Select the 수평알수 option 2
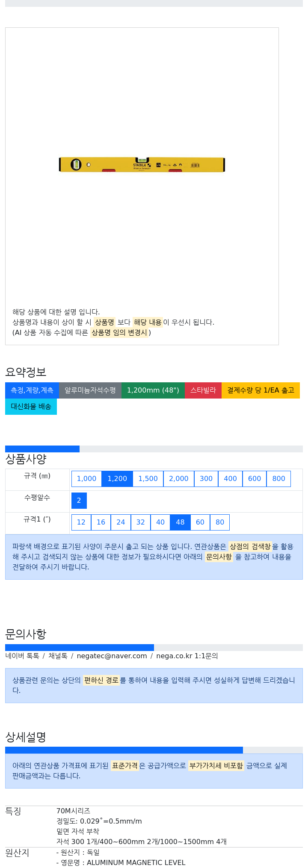Screen dimensions: 308x868 pyautogui.click(x=79, y=501)
